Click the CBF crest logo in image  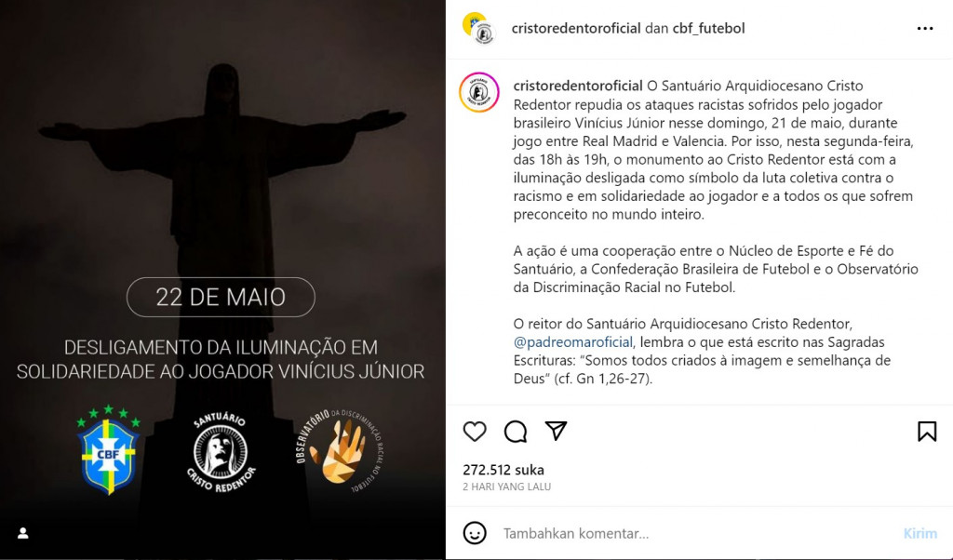click(108, 450)
